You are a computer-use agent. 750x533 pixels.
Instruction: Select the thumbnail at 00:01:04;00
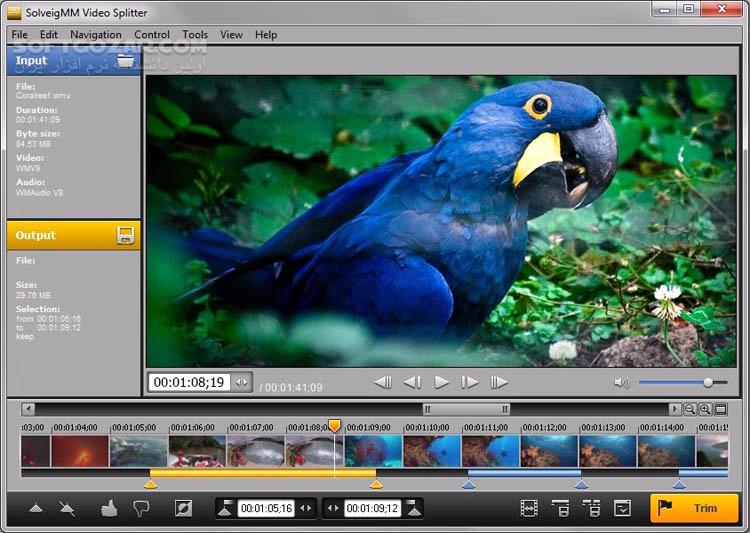pyautogui.click(x=80, y=451)
